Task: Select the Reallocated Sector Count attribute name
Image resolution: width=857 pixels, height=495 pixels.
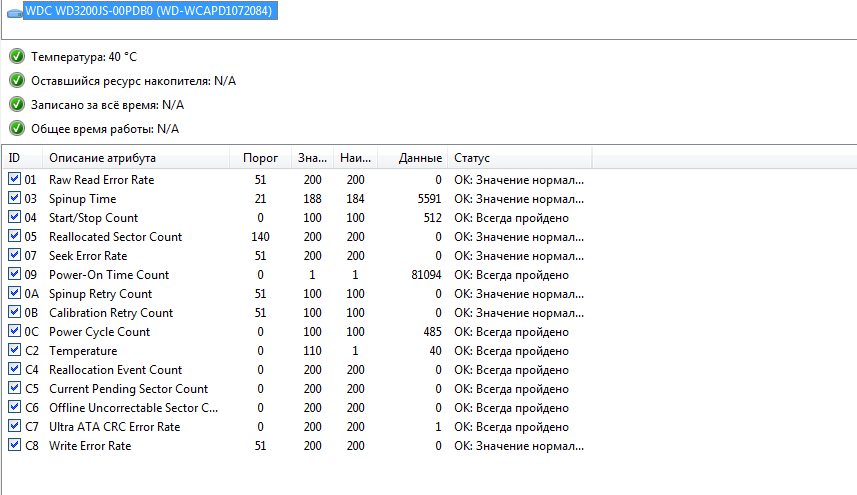Action: coord(115,237)
